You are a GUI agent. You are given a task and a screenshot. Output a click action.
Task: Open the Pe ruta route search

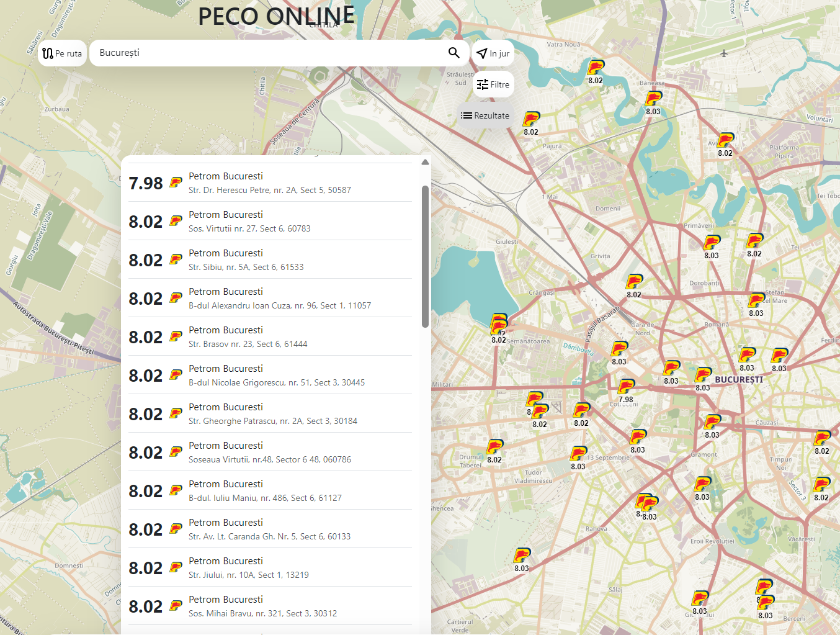click(x=62, y=53)
